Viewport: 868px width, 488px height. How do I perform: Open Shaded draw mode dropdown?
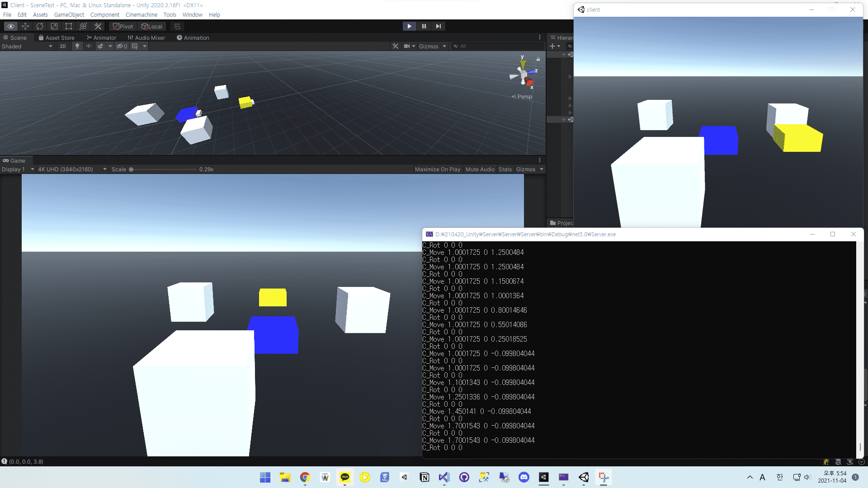click(27, 46)
